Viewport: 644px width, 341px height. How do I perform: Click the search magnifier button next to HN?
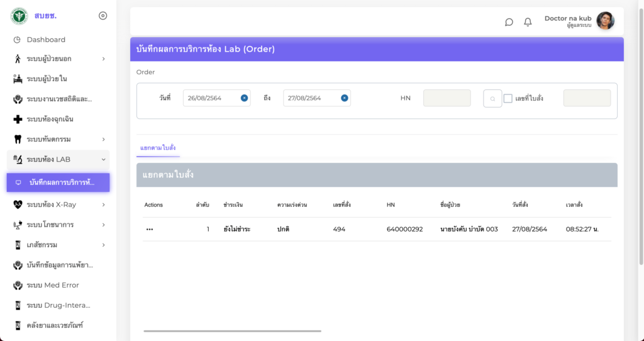[x=492, y=98]
